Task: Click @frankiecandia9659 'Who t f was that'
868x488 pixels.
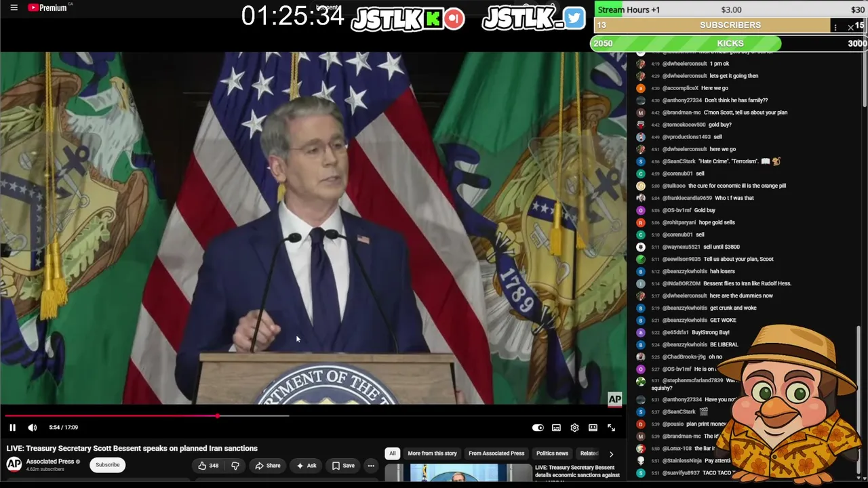Action: [734, 198]
